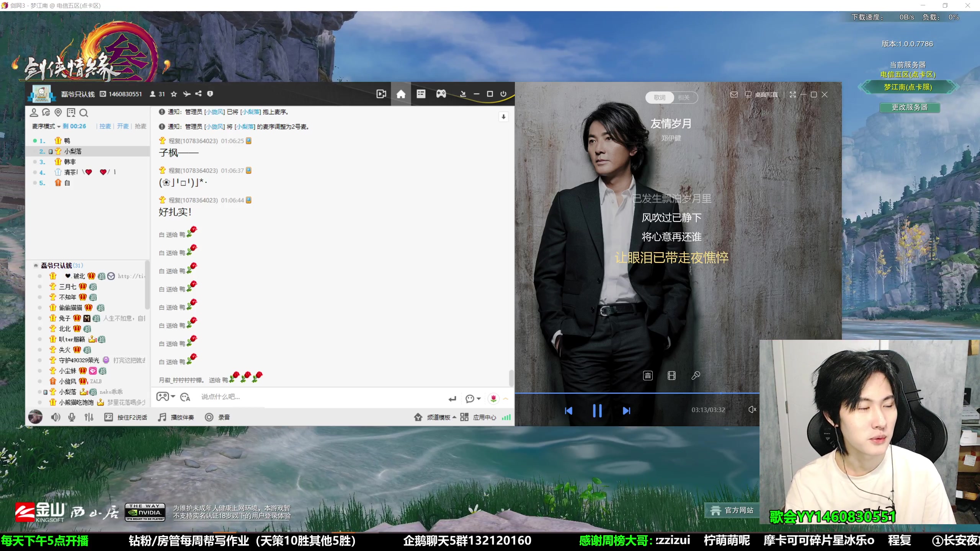This screenshot has width=980, height=551.
Task: Toggle the microphone icon in bottom bar
Action: pyautogui.click(x=72, y=417)
